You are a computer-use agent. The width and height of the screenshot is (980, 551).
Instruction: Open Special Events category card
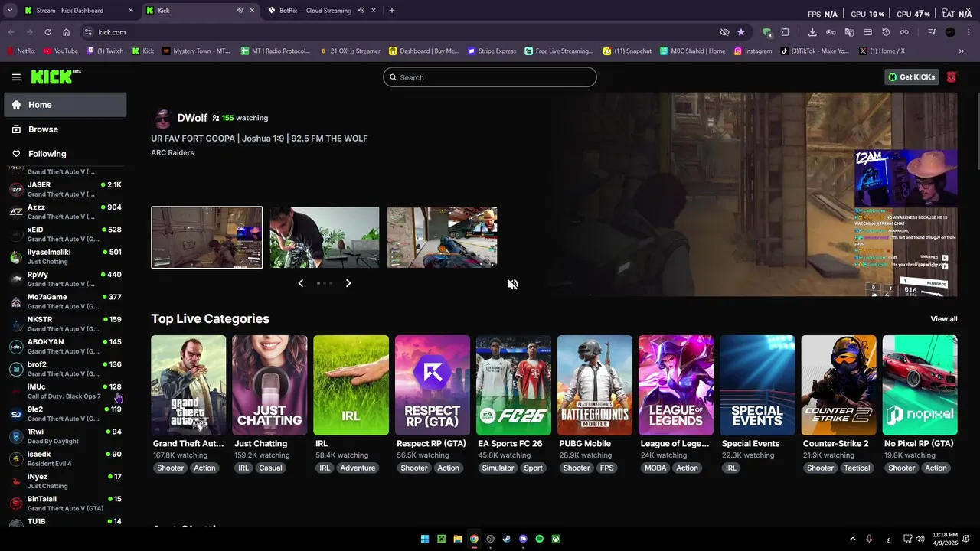pyautogui.click(x=757, y=385)
